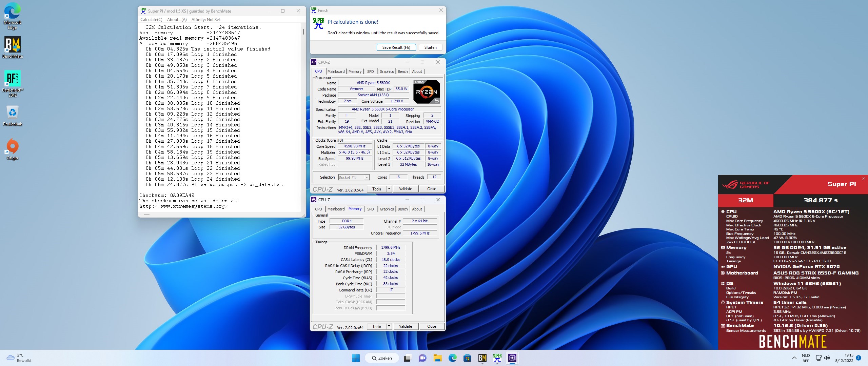Click Validate button in lower CPU-Z
Screen dimensions: 868x366
406,326
